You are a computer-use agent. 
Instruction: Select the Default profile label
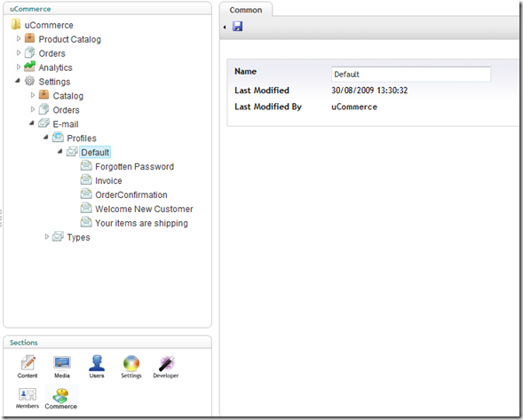[95, 152]
